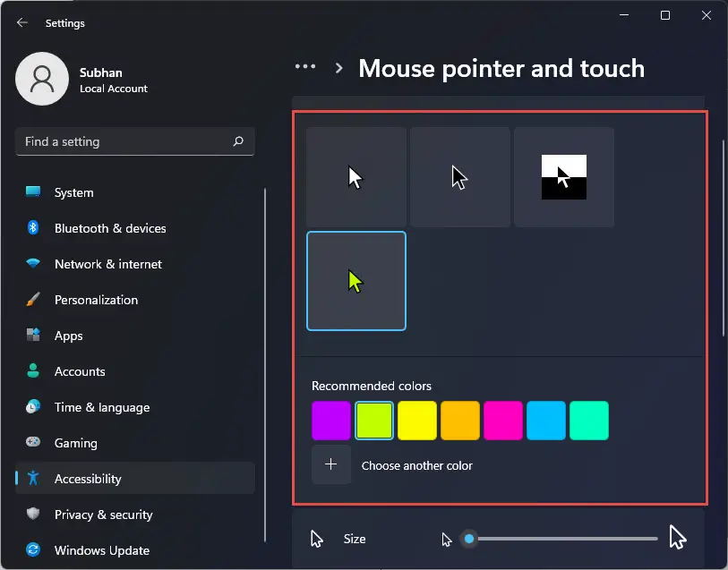Image resolution: width=728 pixels, height=570 pixels.
Task: Click the Gaming controller icon
Action: (33, 442)
